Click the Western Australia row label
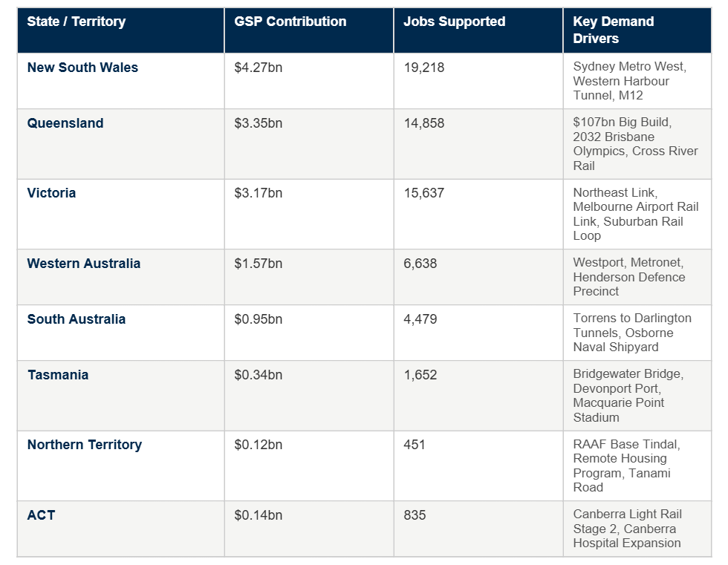Screen dimensions: 728x565 tap(84, 264)
